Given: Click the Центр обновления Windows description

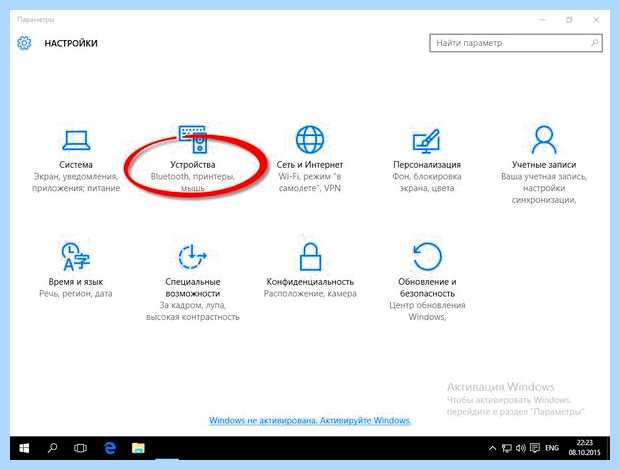Looking at the screenshot, I should point(427,311).
